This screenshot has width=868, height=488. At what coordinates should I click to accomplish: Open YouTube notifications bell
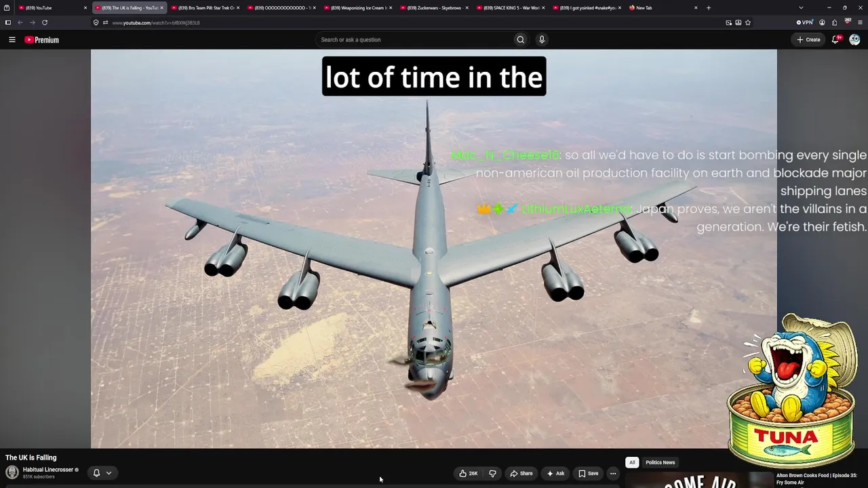[835, 40]
